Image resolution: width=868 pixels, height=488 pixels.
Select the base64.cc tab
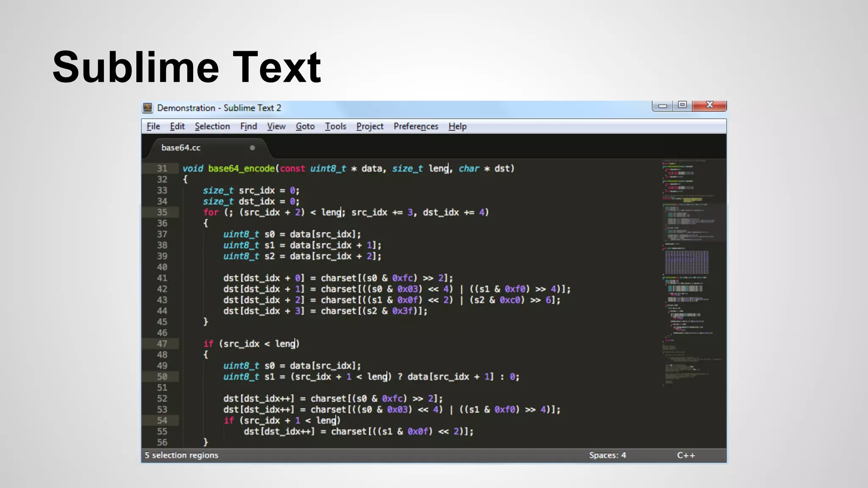point(207,148)
